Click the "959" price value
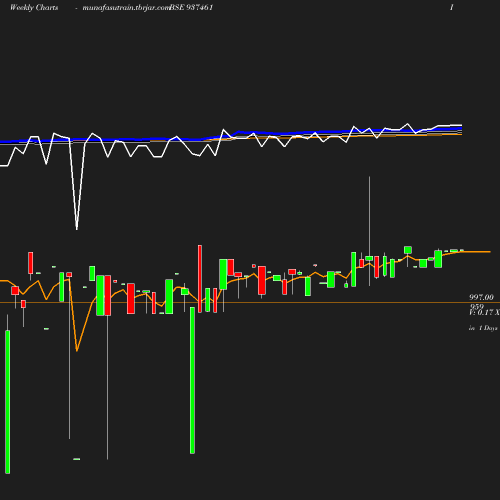500x500 pixels. (476, 306)
